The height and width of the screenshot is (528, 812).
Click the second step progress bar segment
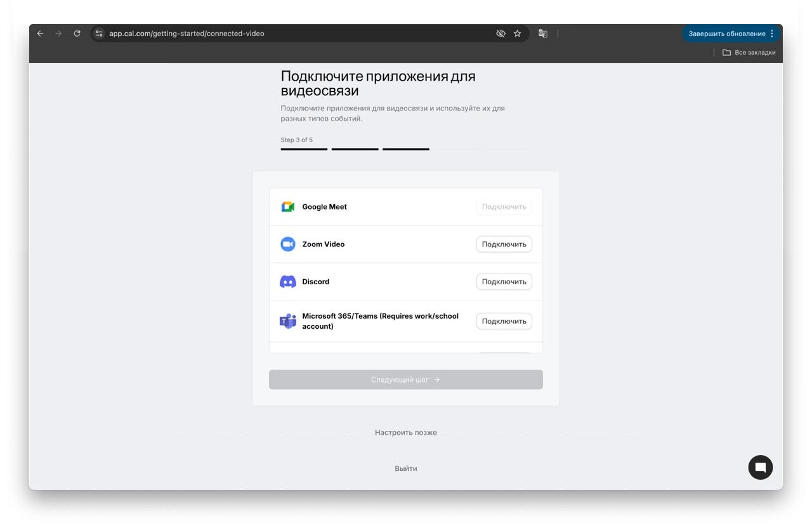355,149
